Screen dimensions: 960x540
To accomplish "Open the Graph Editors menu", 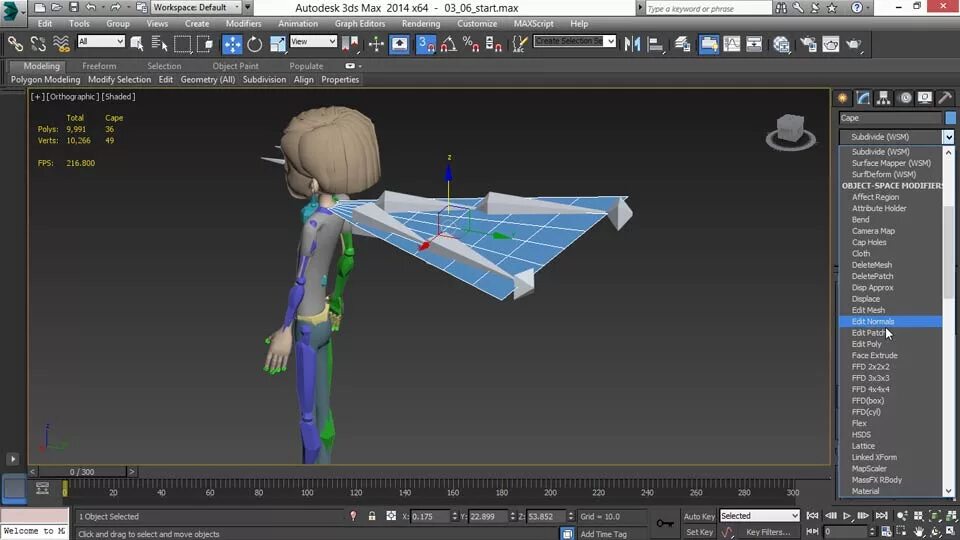I will (x=360, y=23).
